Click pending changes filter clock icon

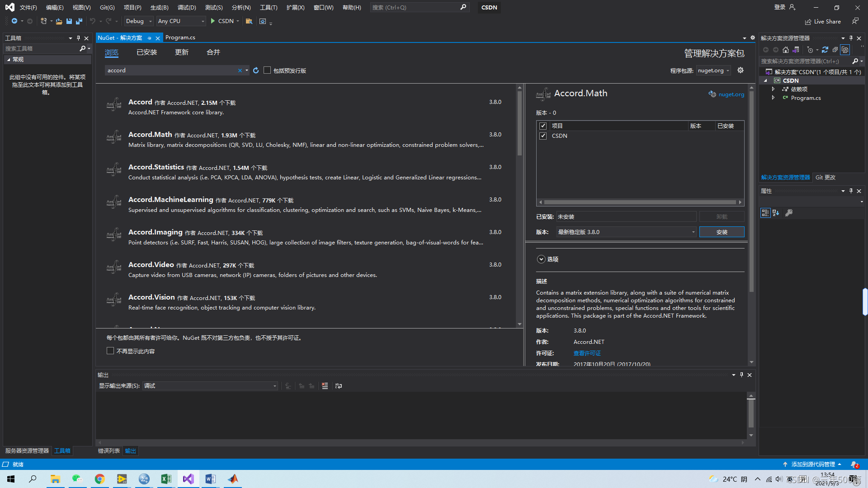point(810,50)
